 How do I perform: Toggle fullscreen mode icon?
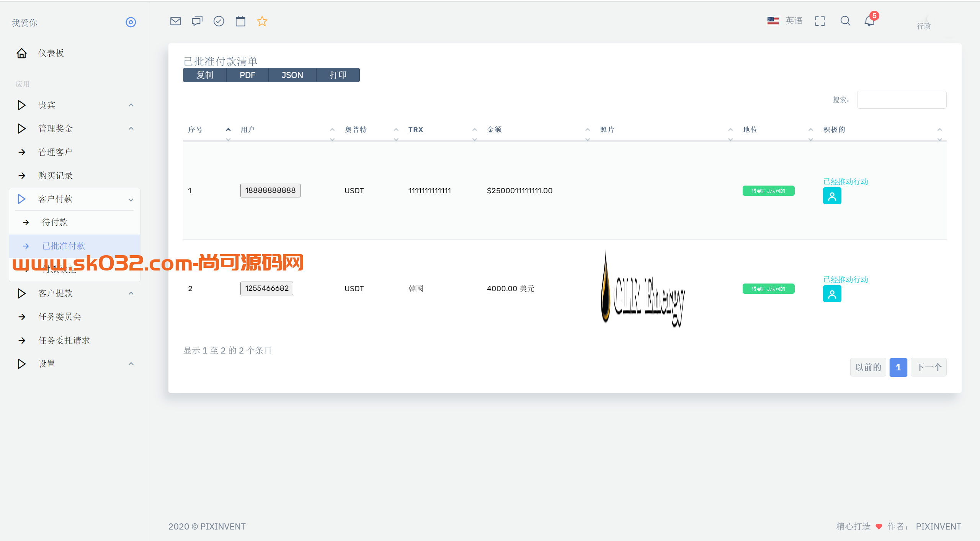tap(820, 21)
